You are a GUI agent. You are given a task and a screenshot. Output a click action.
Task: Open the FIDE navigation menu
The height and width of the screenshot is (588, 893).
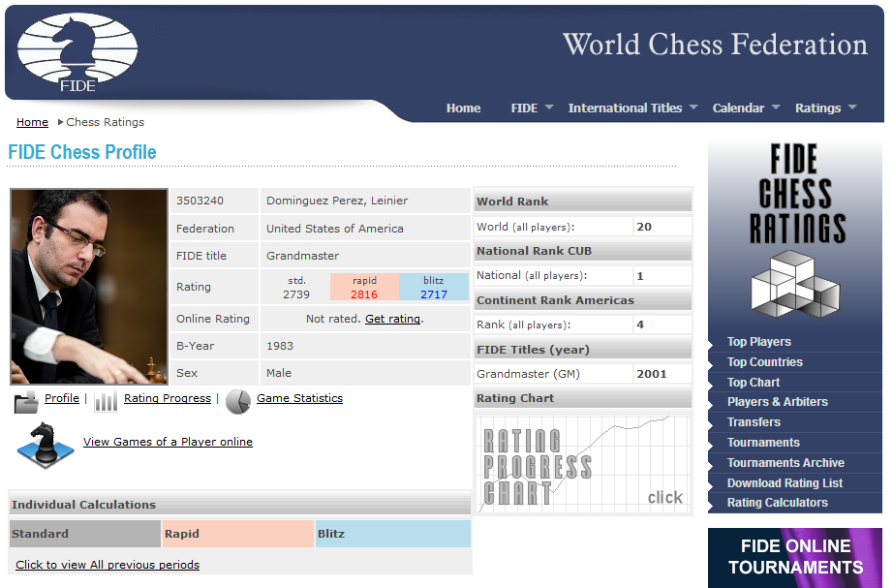(524, 108)
